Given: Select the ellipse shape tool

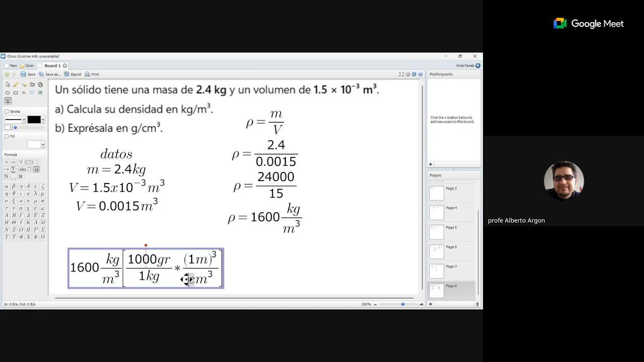Looking at the screenshot, I should pyautogui.click(x=8, y=93).
